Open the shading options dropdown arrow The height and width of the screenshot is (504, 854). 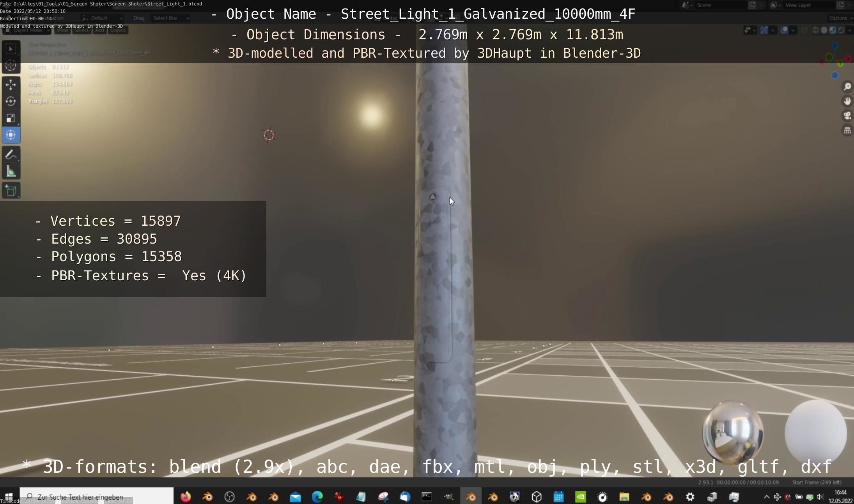click(x=850, y=30)
